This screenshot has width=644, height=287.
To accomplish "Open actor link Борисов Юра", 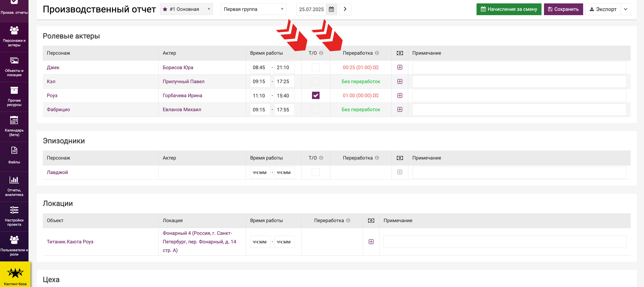I will pyautogui.click(x=178, y=67).
